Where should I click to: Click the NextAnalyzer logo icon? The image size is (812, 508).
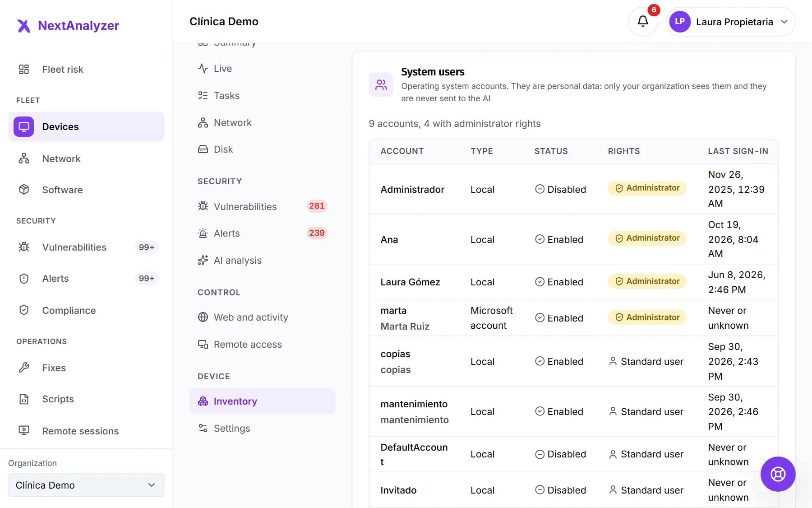pyautogui.click(x=23, y=26)
